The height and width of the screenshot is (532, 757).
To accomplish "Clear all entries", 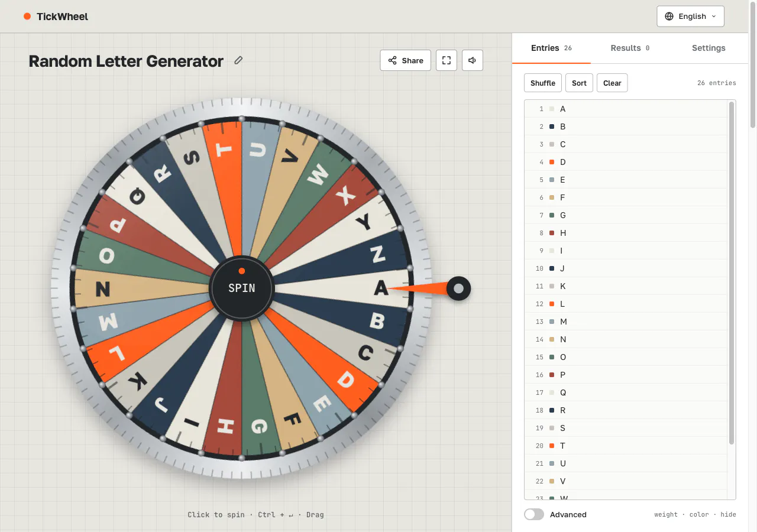I will (x=612, y=83).
